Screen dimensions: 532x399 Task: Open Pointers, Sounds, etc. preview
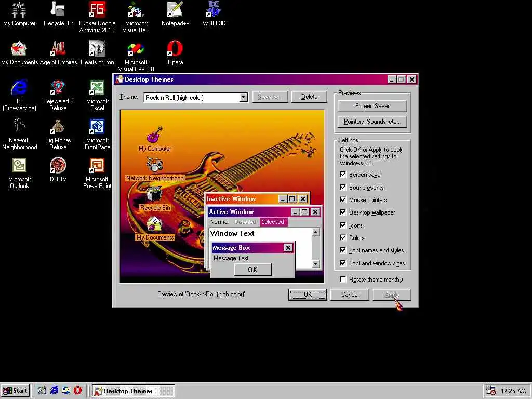[372, 122]
